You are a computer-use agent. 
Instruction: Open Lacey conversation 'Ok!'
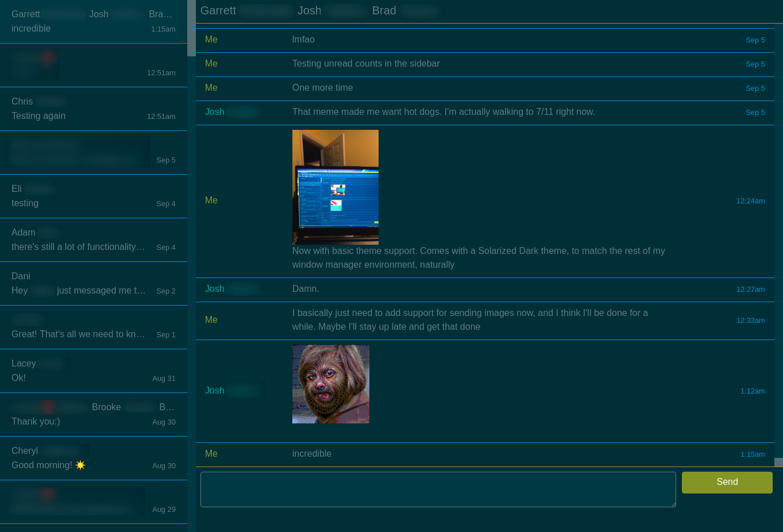tap(94, 371)
